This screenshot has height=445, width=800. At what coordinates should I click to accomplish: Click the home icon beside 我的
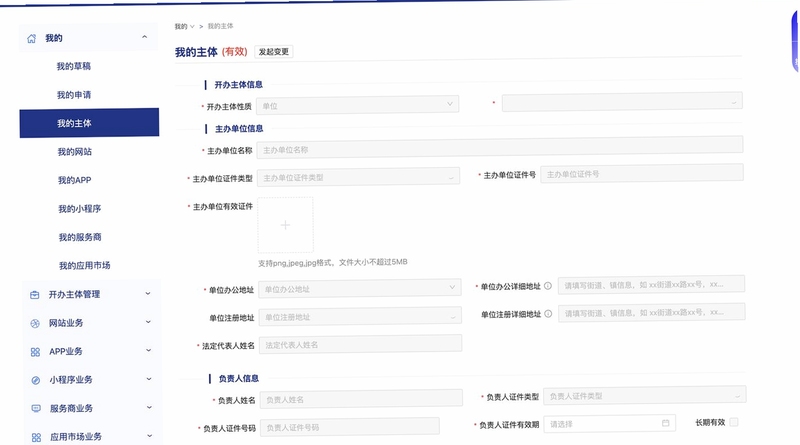click(x=32, y=39)
